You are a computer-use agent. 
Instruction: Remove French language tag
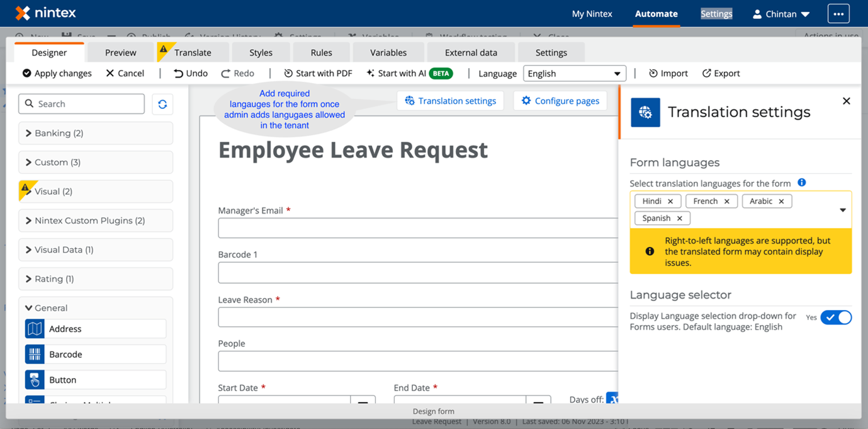click(727, 202)
